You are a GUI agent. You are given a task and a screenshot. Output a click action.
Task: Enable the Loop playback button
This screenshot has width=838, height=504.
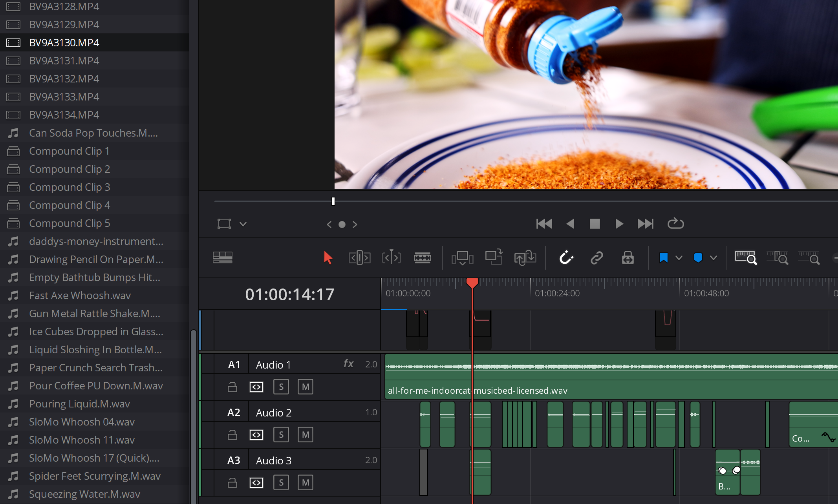[x=675, y=224]
